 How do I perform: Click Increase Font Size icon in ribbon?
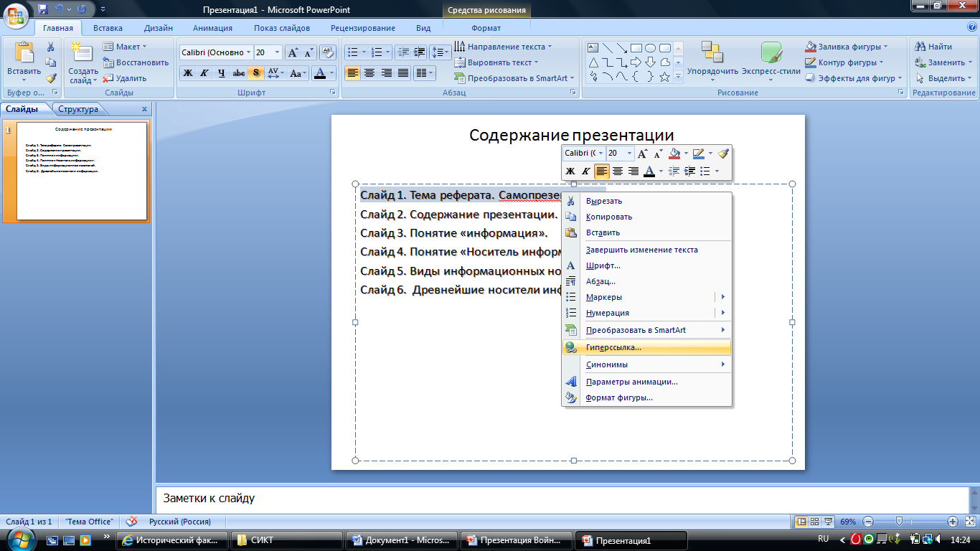[x=293, y=52]
